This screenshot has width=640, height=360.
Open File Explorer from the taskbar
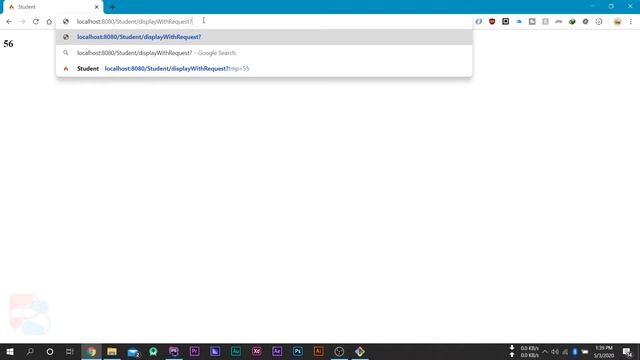pyautogui.click(x=112, y=351)
